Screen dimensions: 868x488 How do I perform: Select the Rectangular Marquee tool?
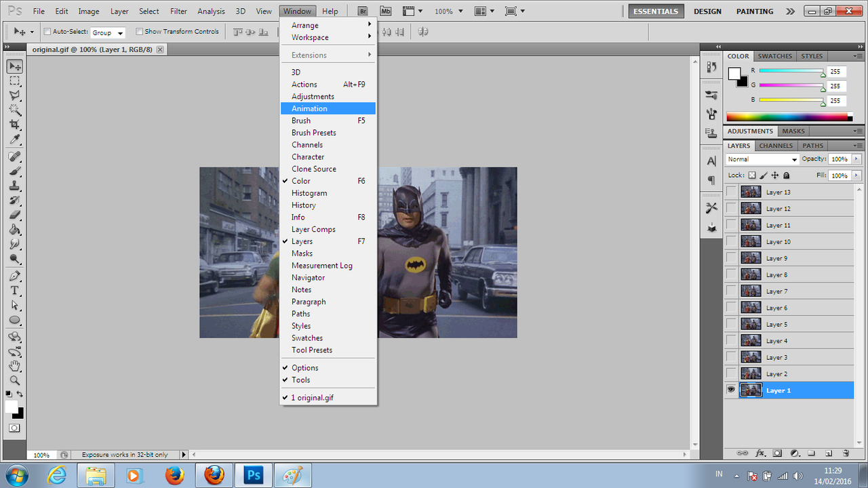(x=15, y=81)
